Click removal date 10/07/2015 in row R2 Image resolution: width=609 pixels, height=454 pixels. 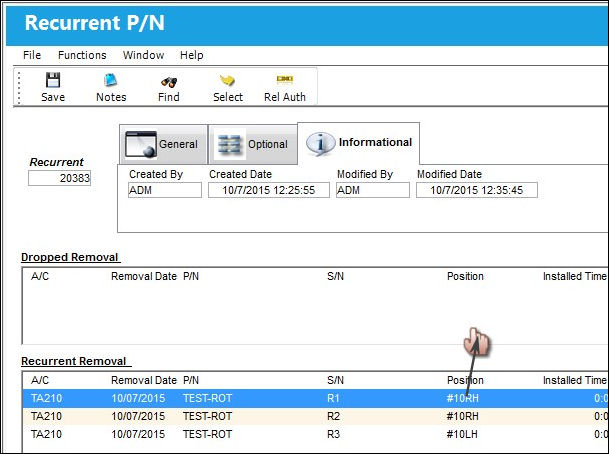[138, 416]
